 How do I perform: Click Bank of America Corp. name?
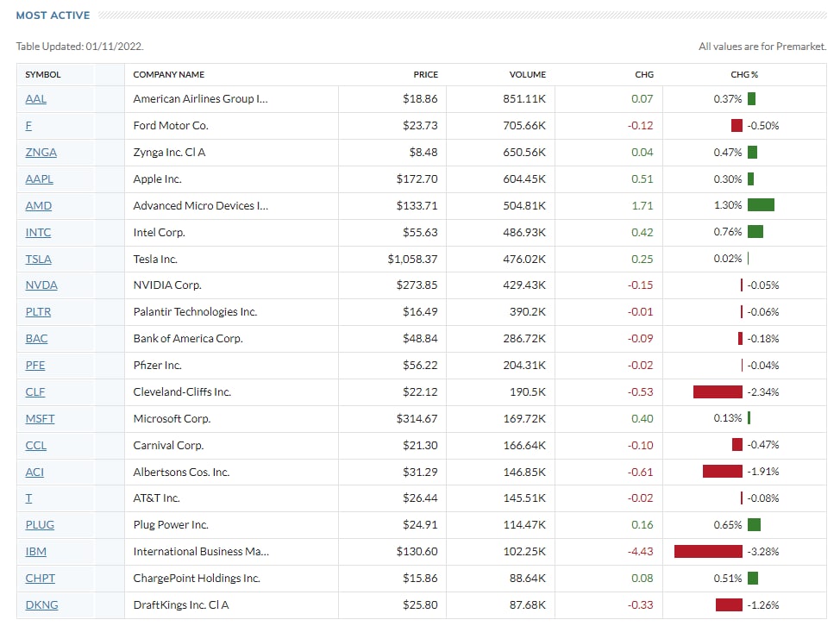click(x=188, y=339)
